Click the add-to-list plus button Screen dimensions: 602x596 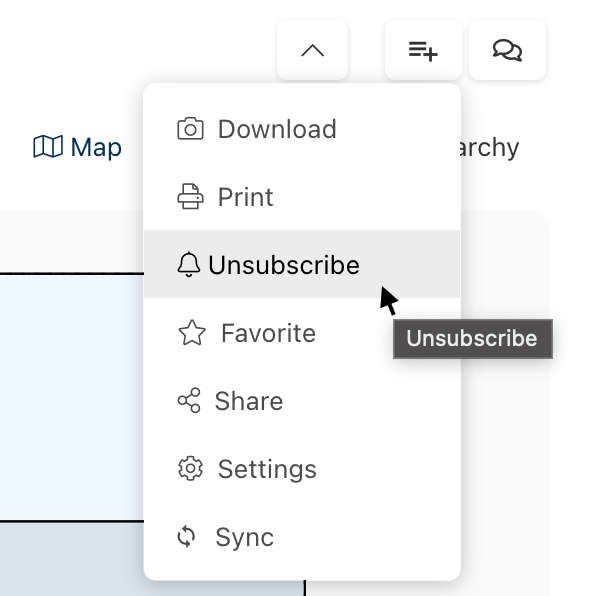coord(423,50)
